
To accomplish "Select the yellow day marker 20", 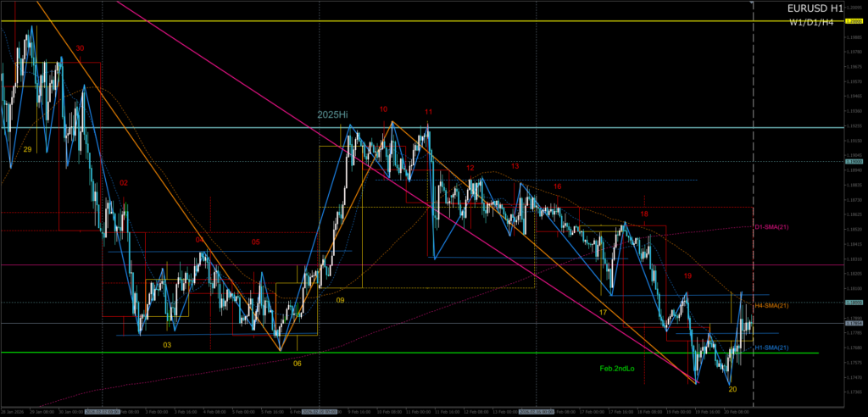I will pos(732,389).
